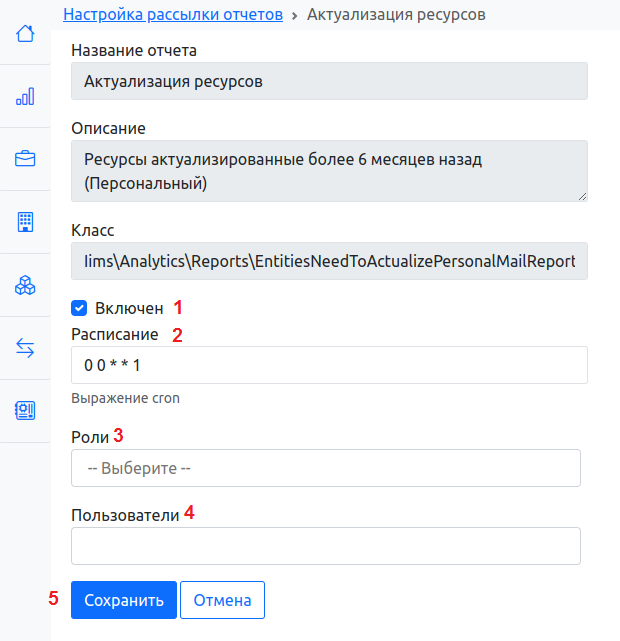Screen dimensions: 620x641
Task: Select the cubes icon in sidebar
Action: tap(25, 285)
